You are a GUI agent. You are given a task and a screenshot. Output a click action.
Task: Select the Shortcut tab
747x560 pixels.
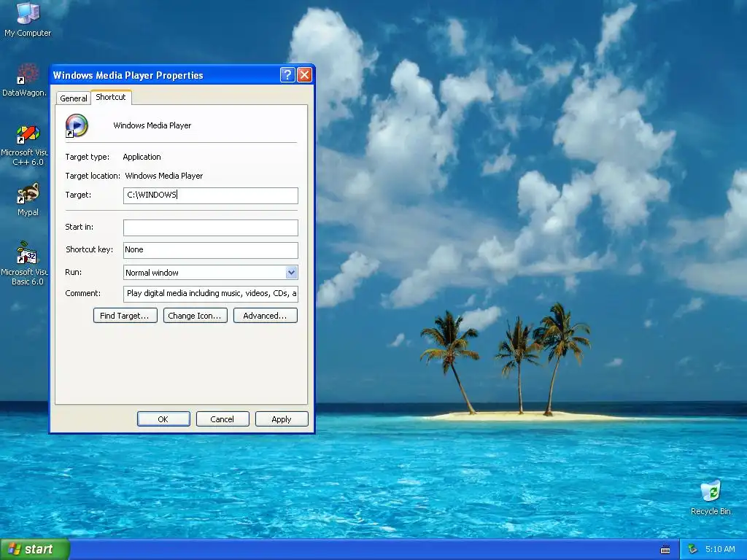pos(111,97)
